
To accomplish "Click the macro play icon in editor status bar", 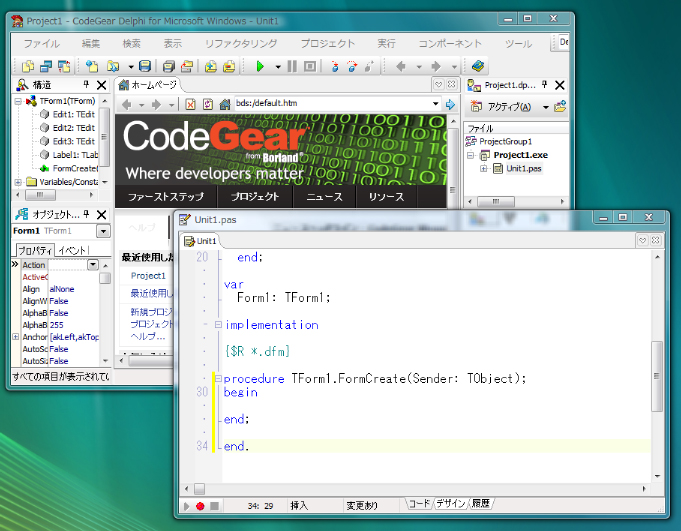I will point(186,506).
